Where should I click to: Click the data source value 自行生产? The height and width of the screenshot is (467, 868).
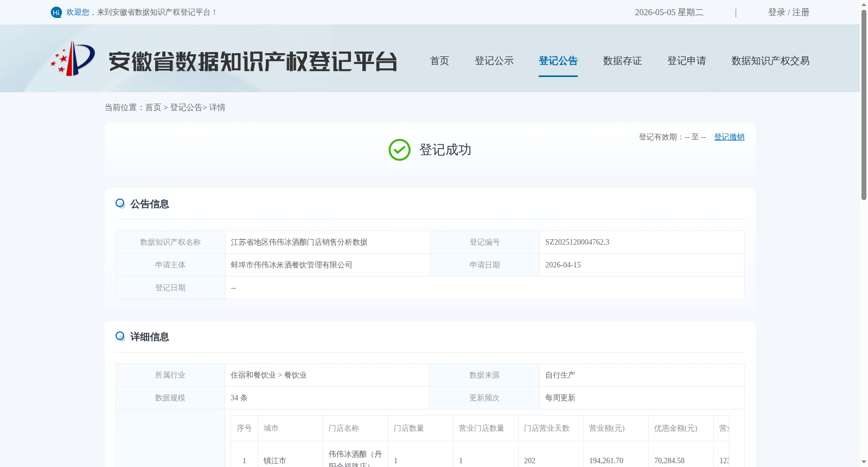click(x=560, y=375)
